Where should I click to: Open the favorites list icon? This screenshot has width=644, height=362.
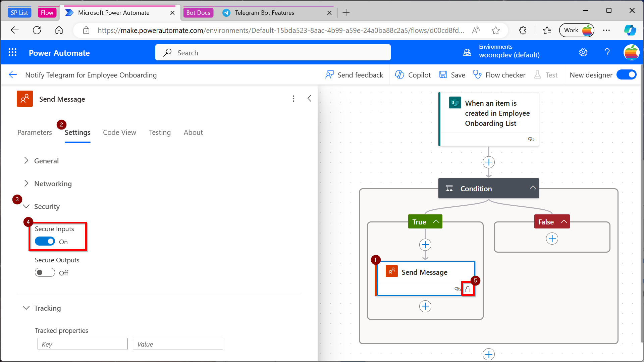547,30
